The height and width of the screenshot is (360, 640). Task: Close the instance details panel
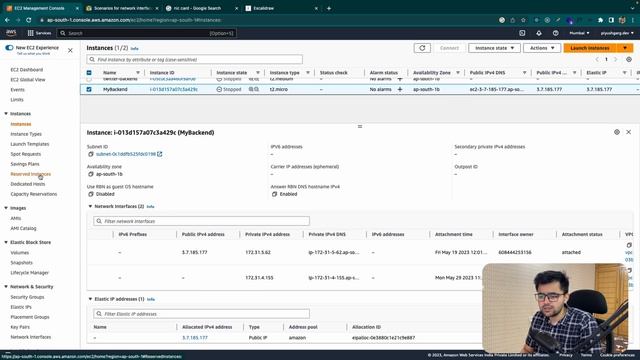tap(629, 132)
